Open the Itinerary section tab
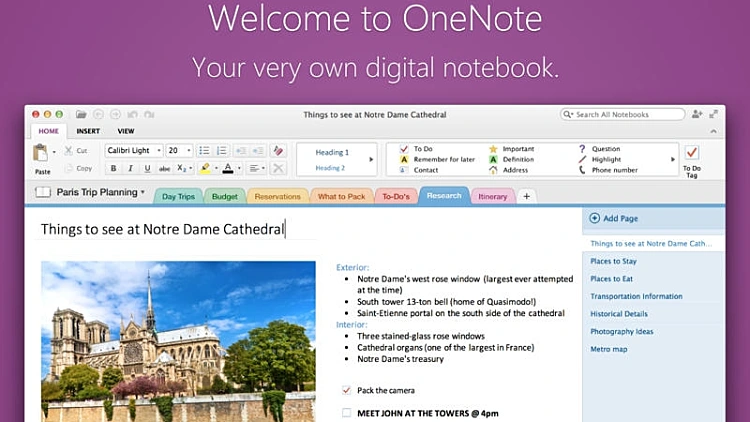The width and height of the screenshot is (750, 422). [493, 196]
